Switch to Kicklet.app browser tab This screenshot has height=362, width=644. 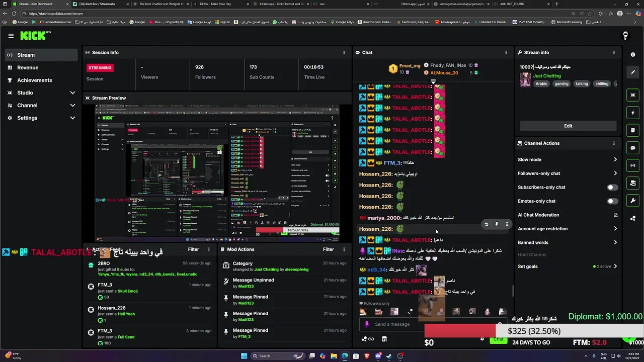click(281, 4)
